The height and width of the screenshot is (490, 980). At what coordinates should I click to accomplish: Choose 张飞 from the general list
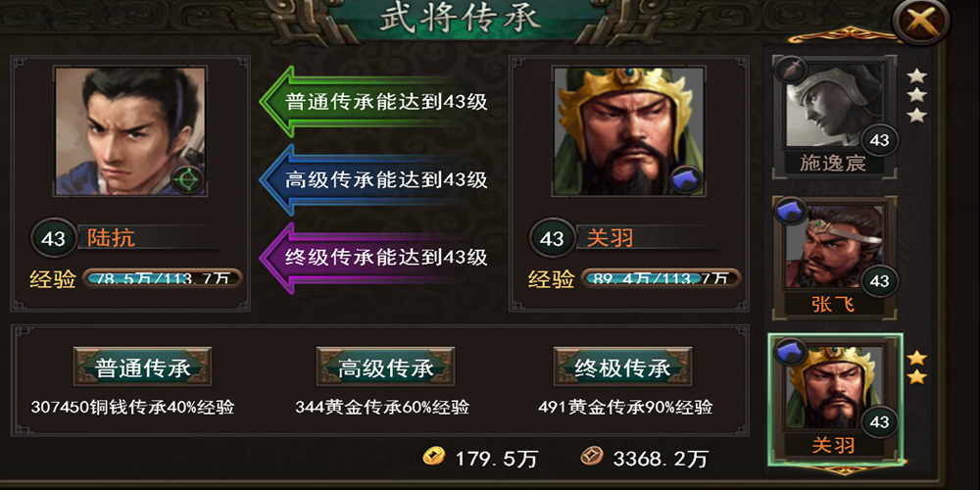[834, 258]
